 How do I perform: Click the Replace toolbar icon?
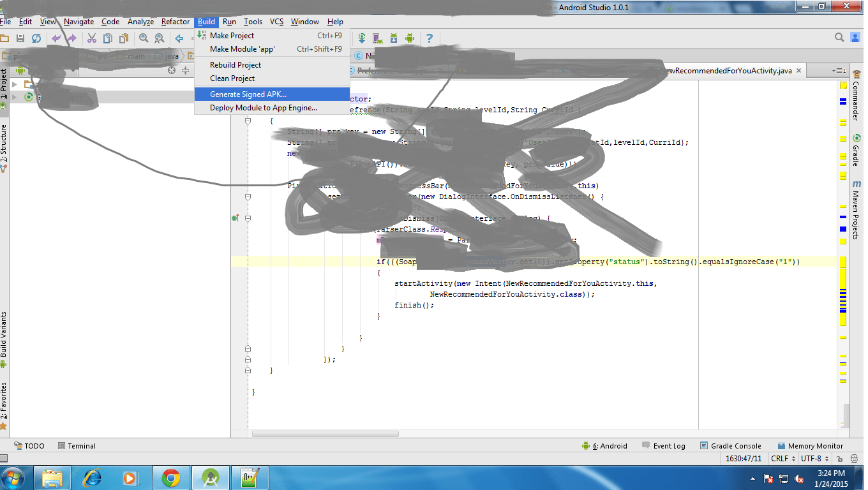click(160, 38)
